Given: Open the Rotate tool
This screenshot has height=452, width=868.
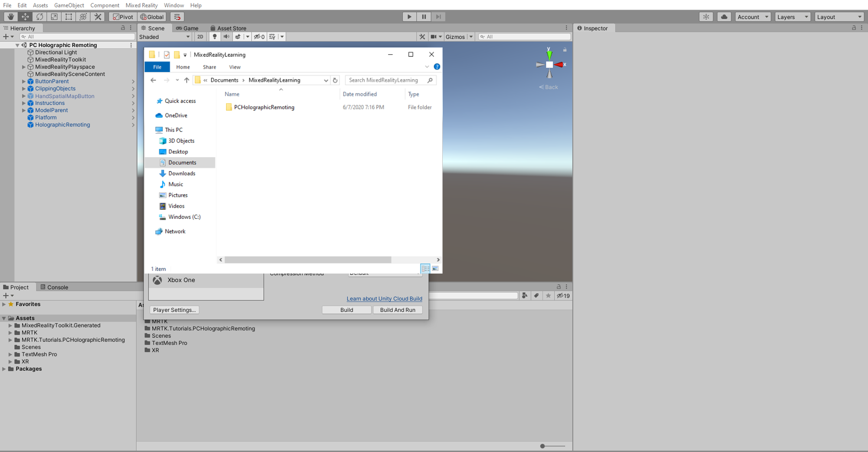Looking at the screenshot, I should [x=39, y=16].
